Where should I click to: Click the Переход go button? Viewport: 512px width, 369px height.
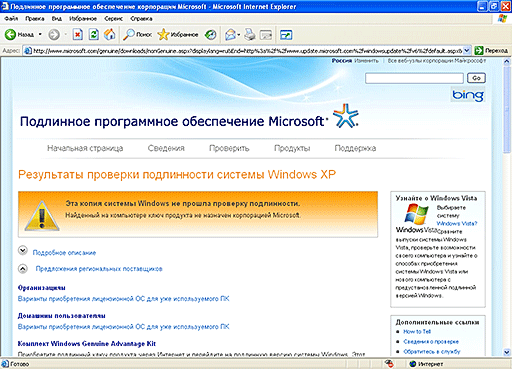click(491, 51)
